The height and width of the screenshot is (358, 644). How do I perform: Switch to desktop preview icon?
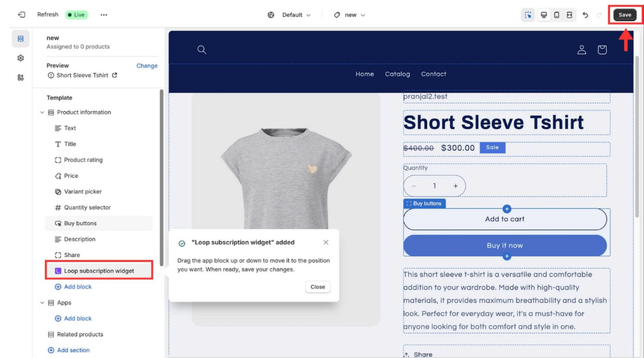point(543,15)
